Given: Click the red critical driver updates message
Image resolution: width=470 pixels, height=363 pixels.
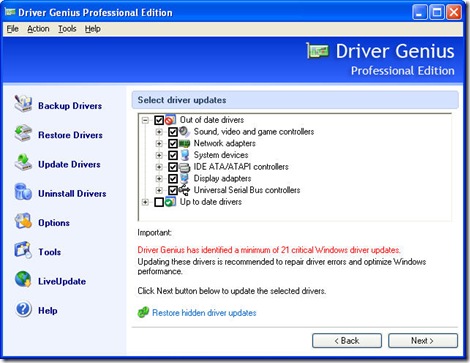Looking at the screenshot, I should [269, 250].
